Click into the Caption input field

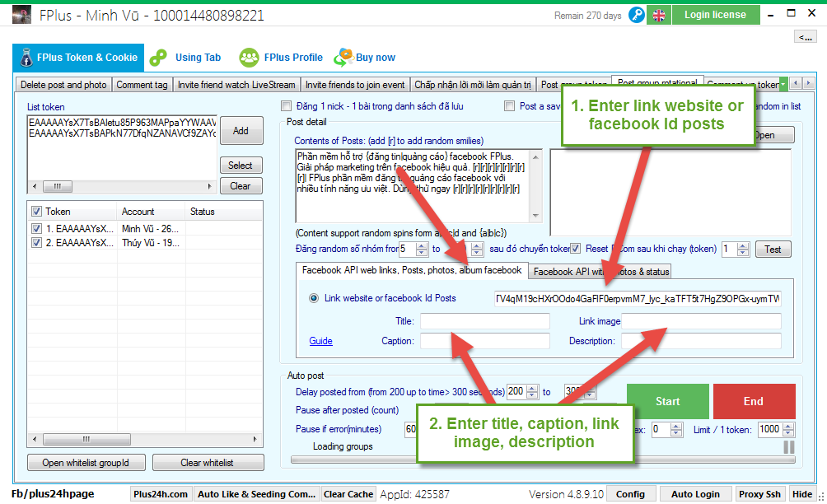coord(484,341)
